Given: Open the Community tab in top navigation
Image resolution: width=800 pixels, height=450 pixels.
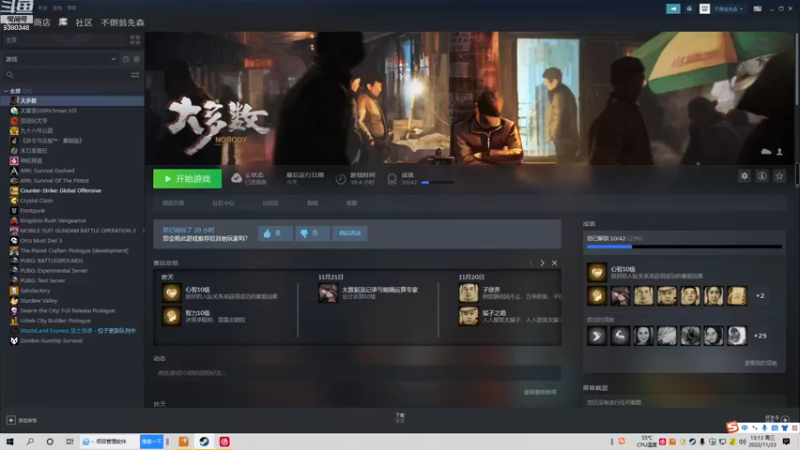Looking at the screenshot, I should pyautogui.click(x=84, y=22).
